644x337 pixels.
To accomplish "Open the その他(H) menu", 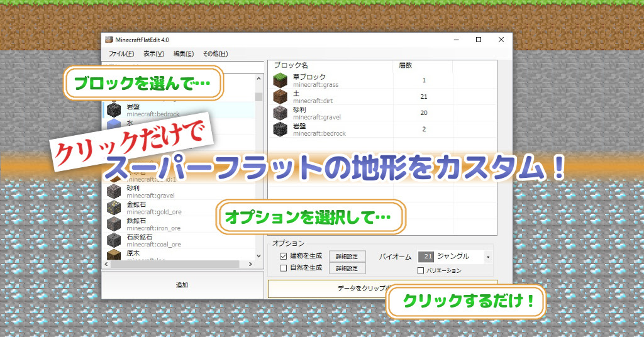I will tap(215, 54).
